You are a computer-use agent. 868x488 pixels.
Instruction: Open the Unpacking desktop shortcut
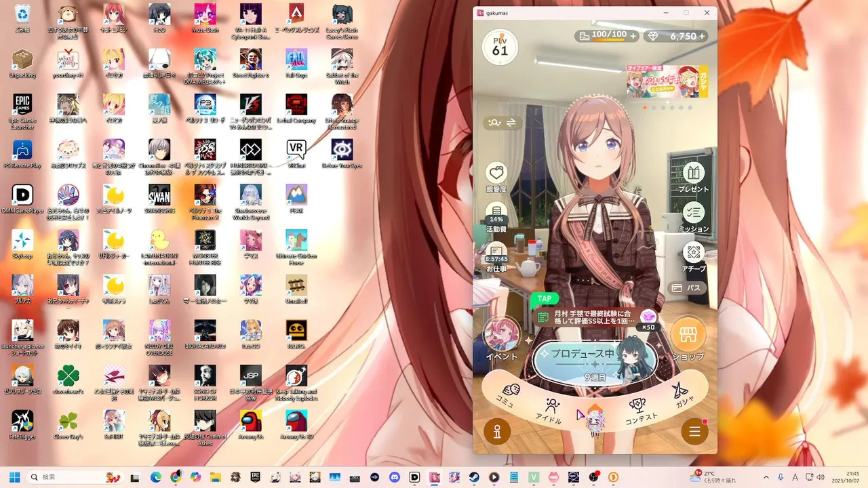22,63
